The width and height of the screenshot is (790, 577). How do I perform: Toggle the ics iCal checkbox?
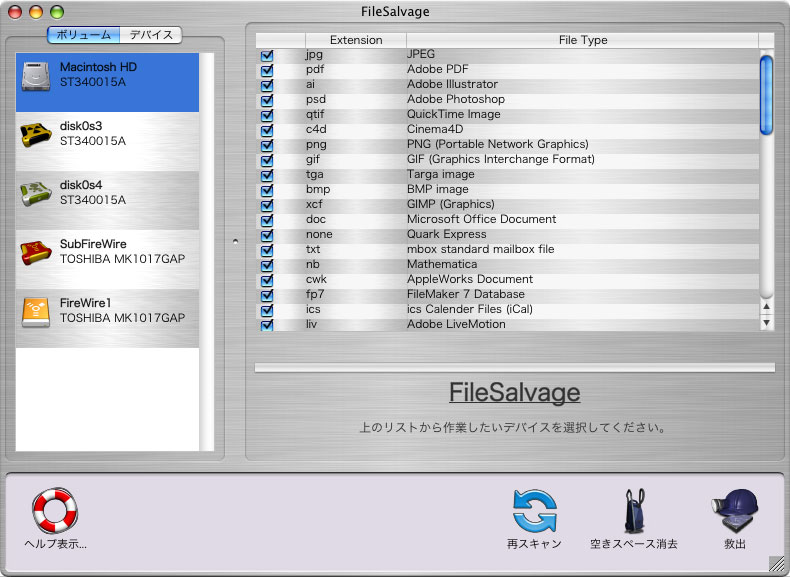coord(267,310)
